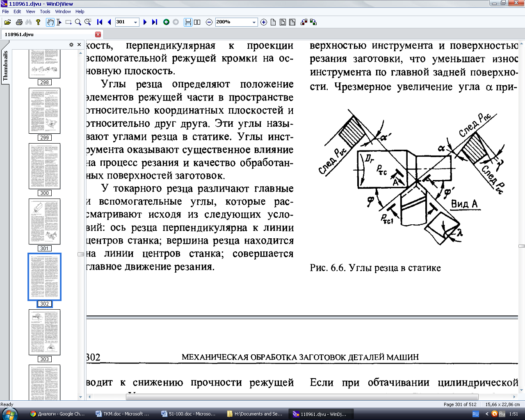Select page 298 thumbnail
525x420 pixels.
pos(44,64)
